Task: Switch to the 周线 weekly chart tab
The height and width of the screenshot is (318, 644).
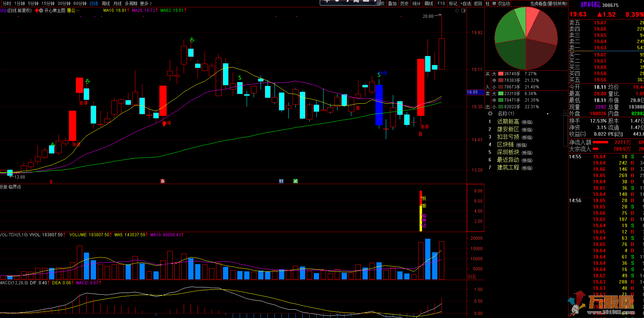Action: click(106, 3)
